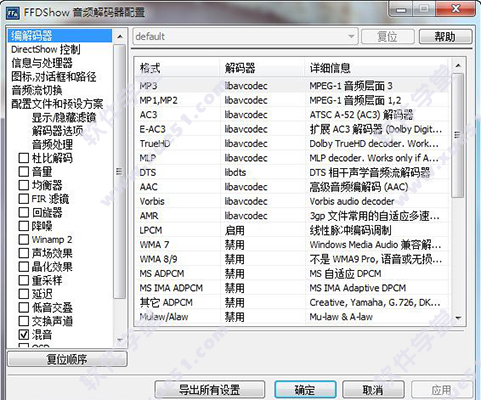Select the MP1,MP2 format row
Viewport: 481px width, 400px height.
click(292, 100)
